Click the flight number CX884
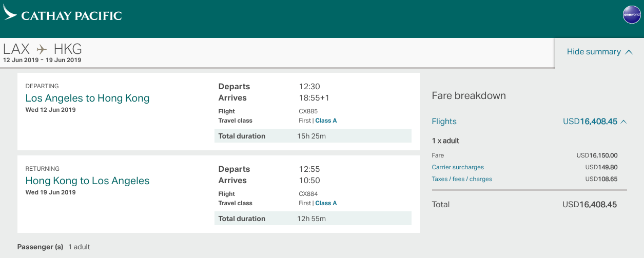This screenshot has width=644, height=258. [308, 194]
